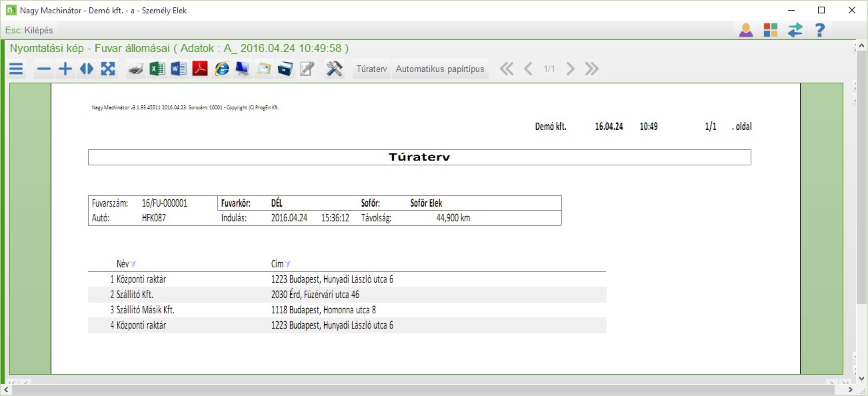Click the vertical scrollbar up arrow

[x=861, y=45]
